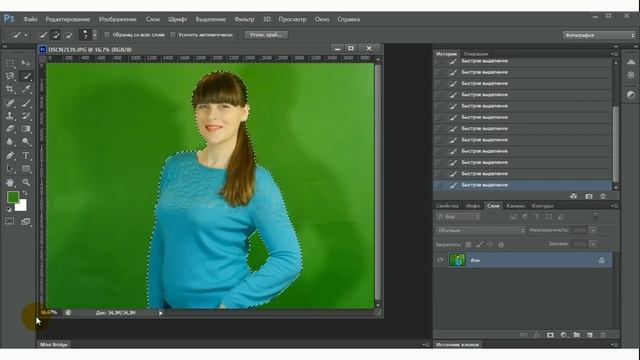640x360 pixels.
Task: Switch to the Каналы tab
Action: (x=515, y=206)
